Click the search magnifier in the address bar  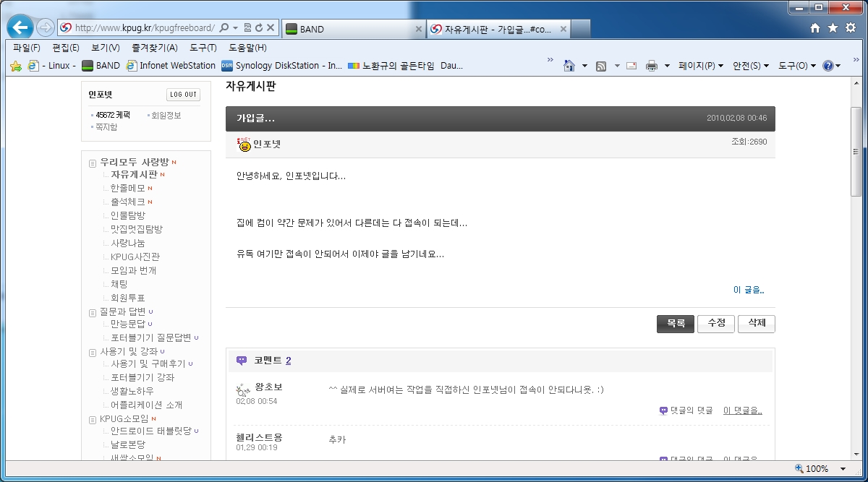click(224, 28)
